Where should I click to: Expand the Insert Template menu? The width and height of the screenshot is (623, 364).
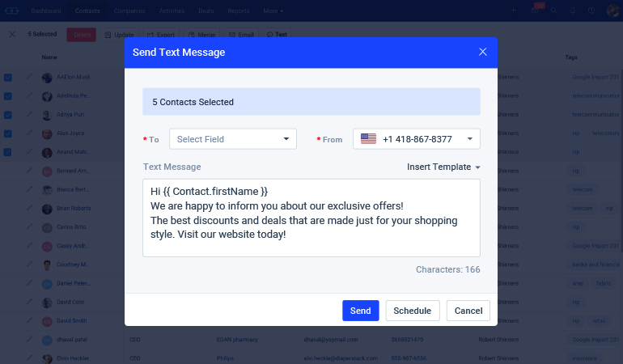click(x=443, y=167)
